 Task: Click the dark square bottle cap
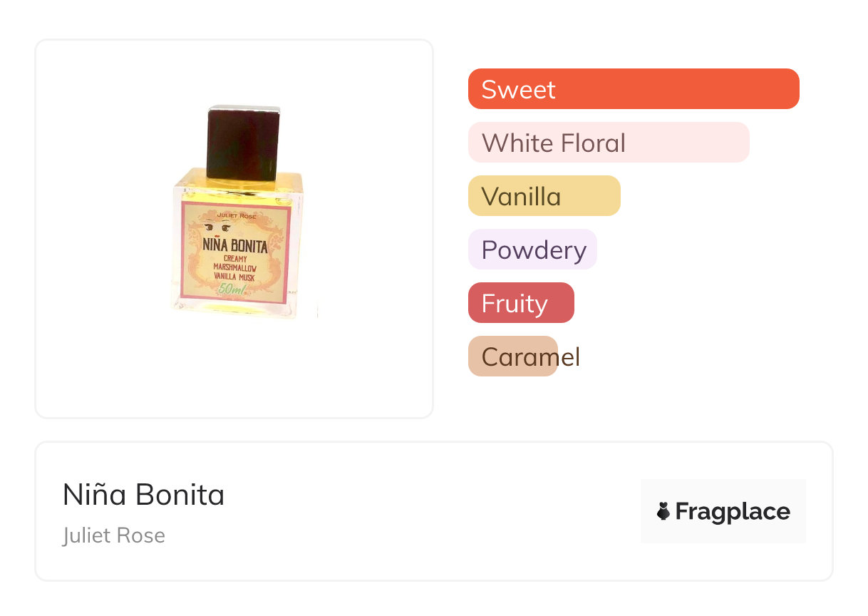coord(243,143)
